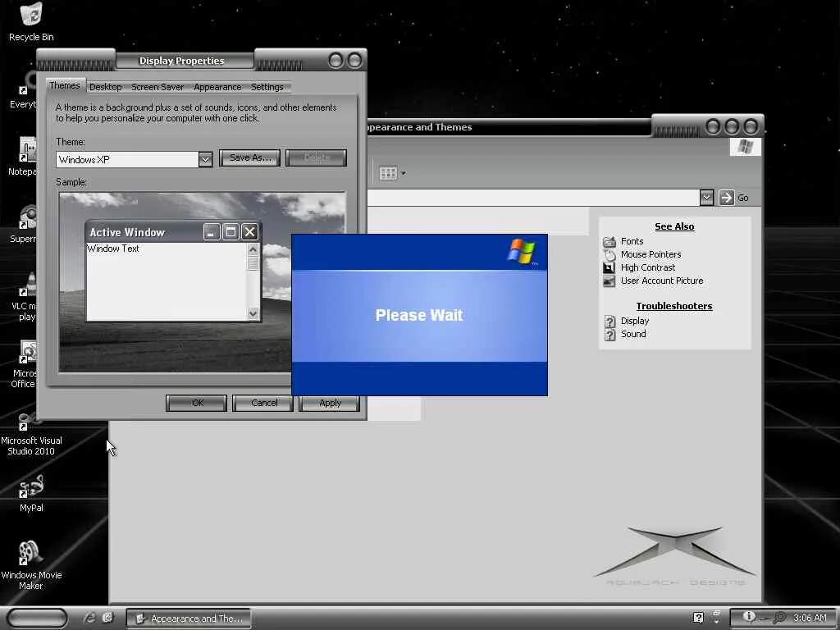The image size is (840, 630).
Task: Open the High Contrast link
Action: 648,267
